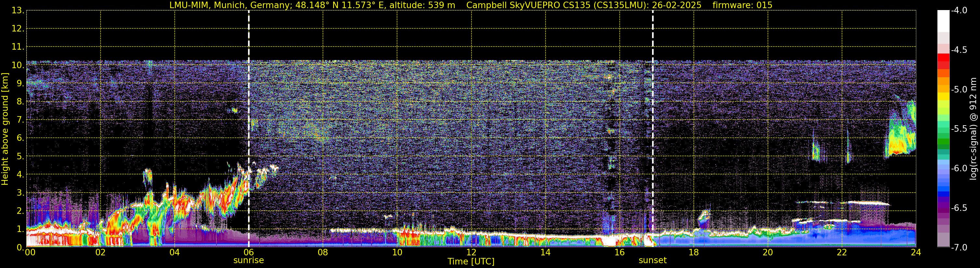Screen dimensions: 980x268
Task: Click the x-axis tick label '06'
Action: coord(249,252)
